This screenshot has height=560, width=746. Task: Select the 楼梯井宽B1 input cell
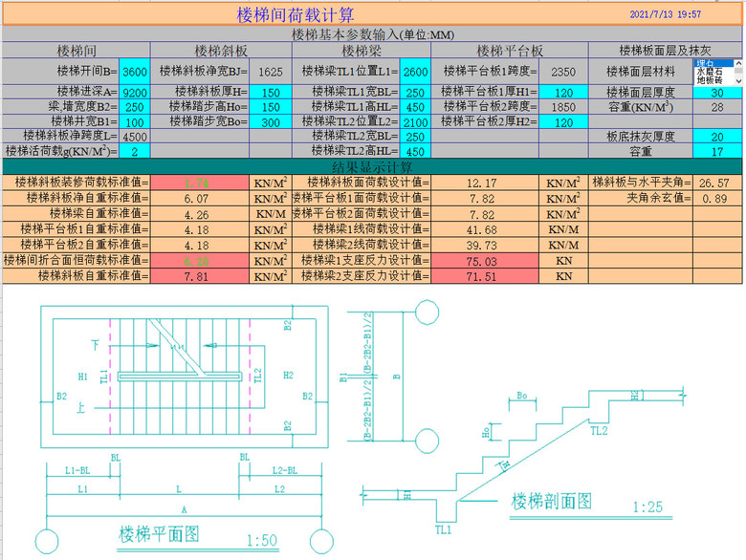[x=135, y=122]
